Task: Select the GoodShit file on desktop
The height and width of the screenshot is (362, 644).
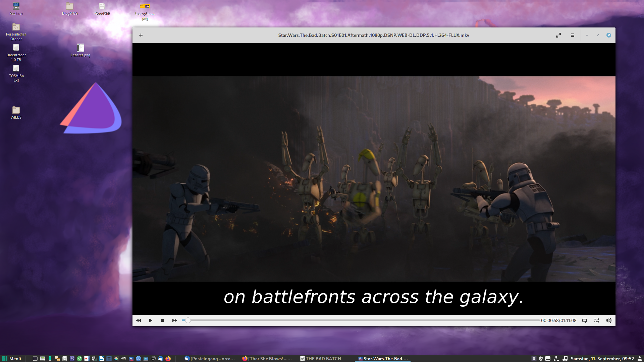Action: (x=102, y=9)
